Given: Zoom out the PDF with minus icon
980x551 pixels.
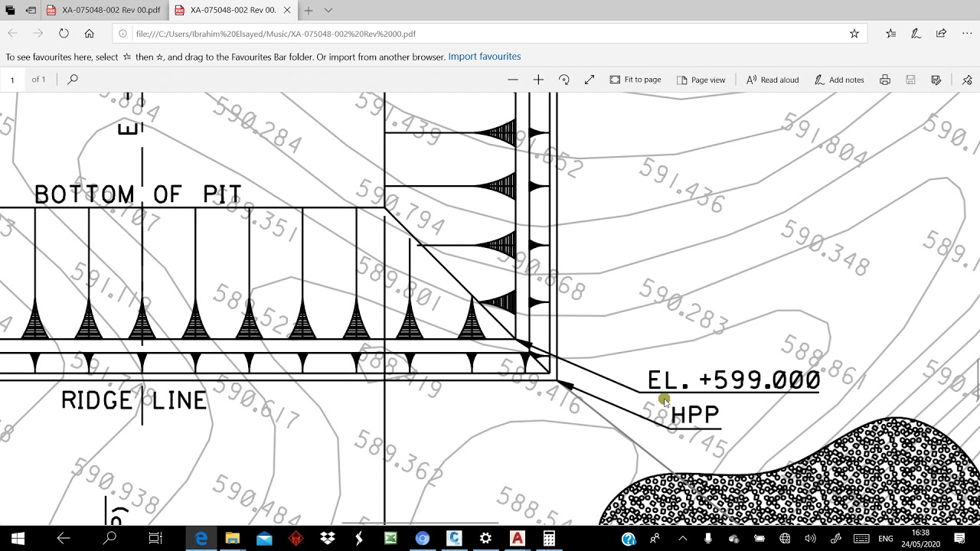Looking at the screenshot, I should 513,80.
